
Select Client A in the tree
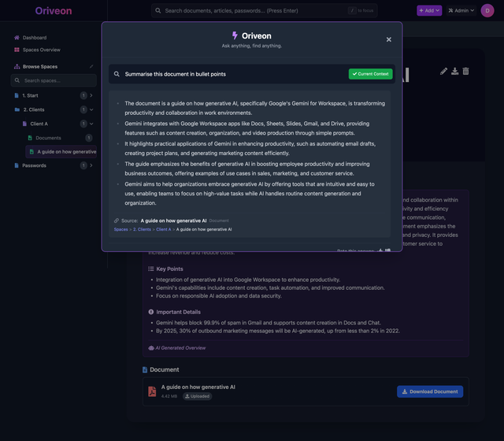(39, 124)
